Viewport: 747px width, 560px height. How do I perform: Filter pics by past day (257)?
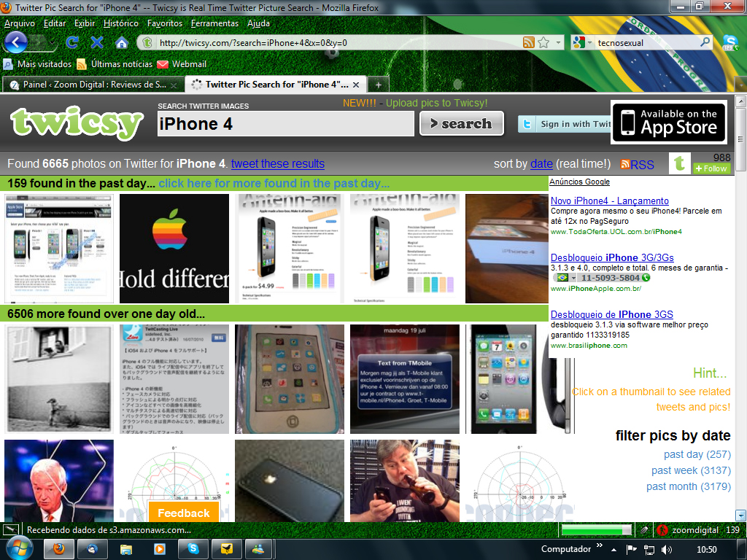coord(697,454)
